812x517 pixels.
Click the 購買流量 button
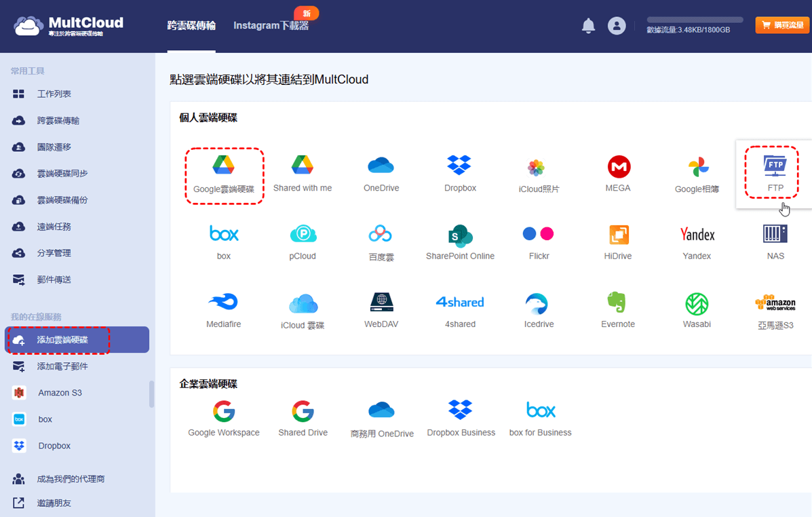782,25
